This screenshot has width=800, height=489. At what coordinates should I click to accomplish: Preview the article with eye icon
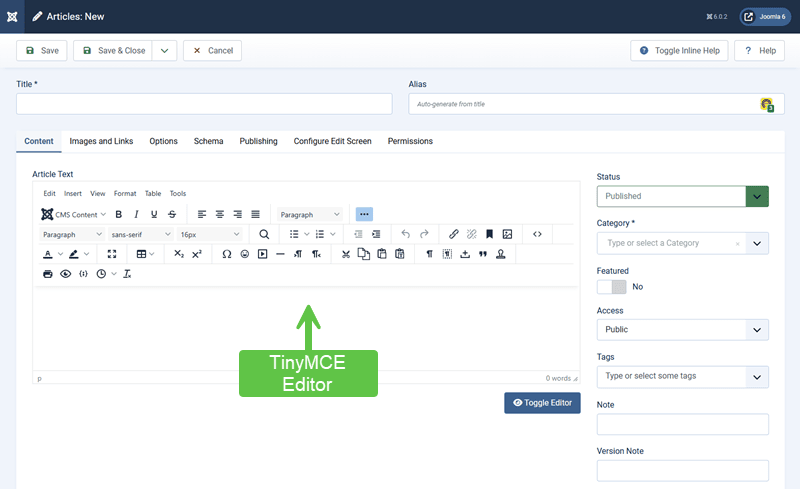tap(65, 274)
